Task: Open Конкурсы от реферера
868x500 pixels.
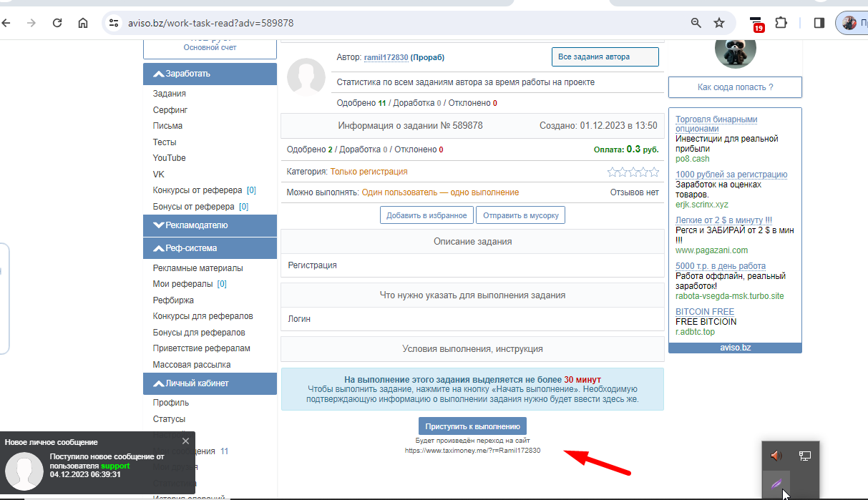Action: (x=198, y=190)
